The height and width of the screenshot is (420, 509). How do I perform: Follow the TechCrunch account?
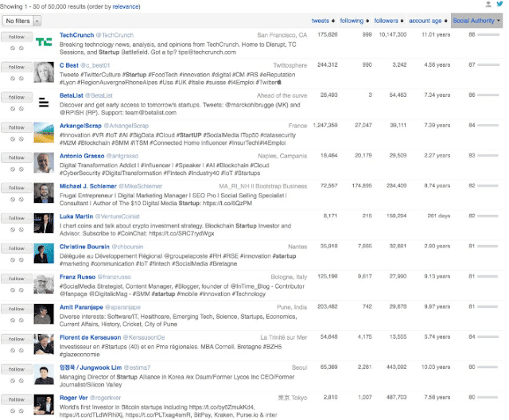coord(17,37)
